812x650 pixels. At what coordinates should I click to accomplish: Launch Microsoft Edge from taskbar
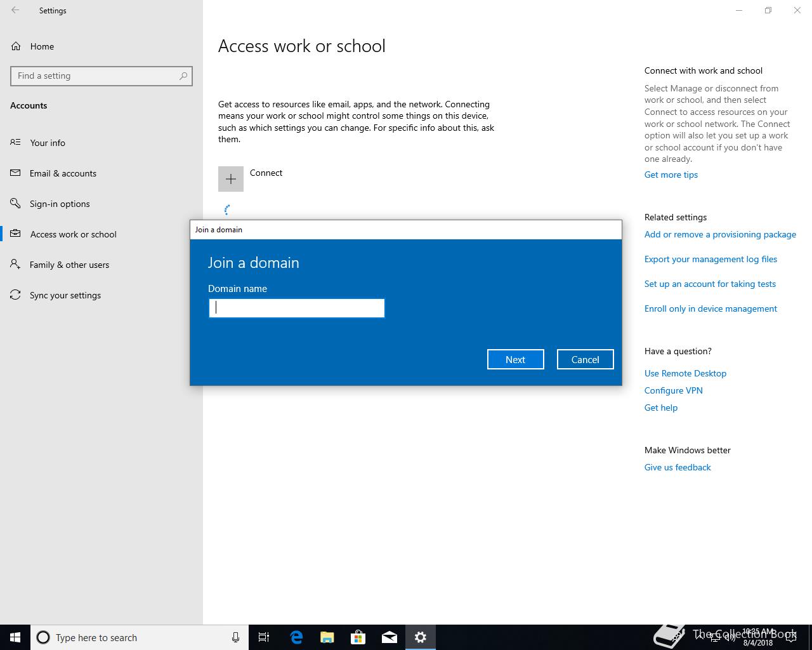click(x=296, y=637)
